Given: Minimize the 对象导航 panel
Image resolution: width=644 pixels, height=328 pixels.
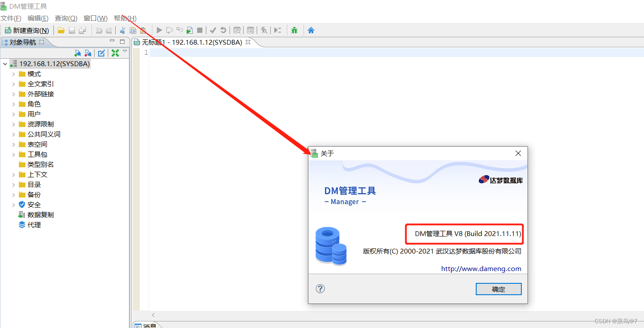Looking at the screenshot, I should [112, 42].
